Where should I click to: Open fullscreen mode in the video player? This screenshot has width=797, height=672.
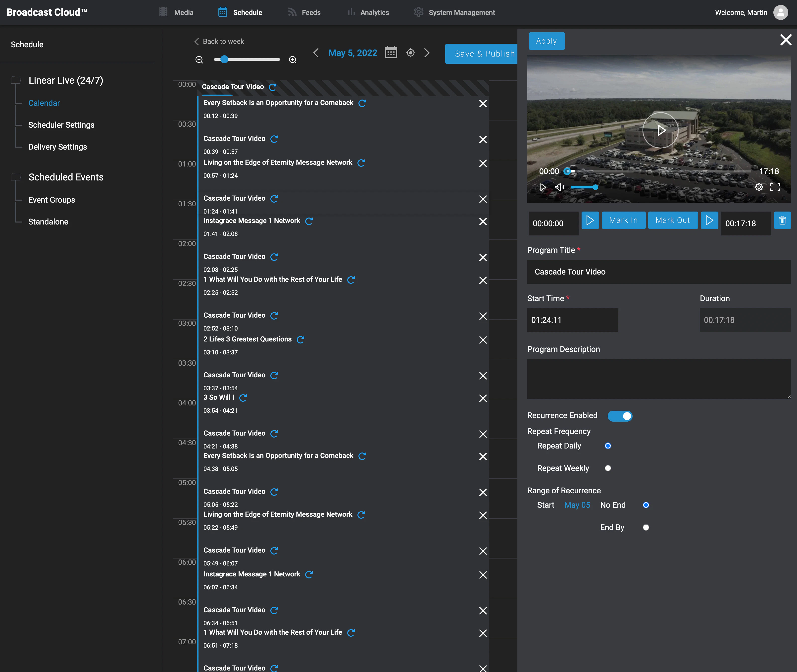click(x=775, y=187)
